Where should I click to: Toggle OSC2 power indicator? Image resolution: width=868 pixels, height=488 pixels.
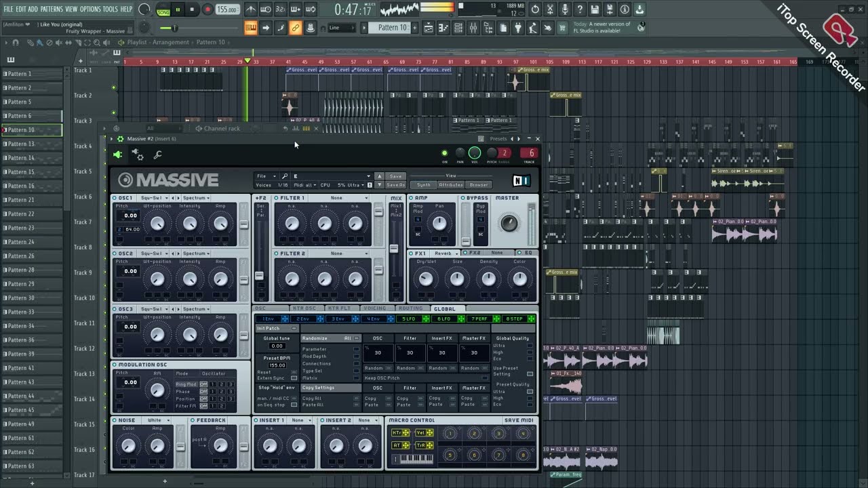click(115, 253)
